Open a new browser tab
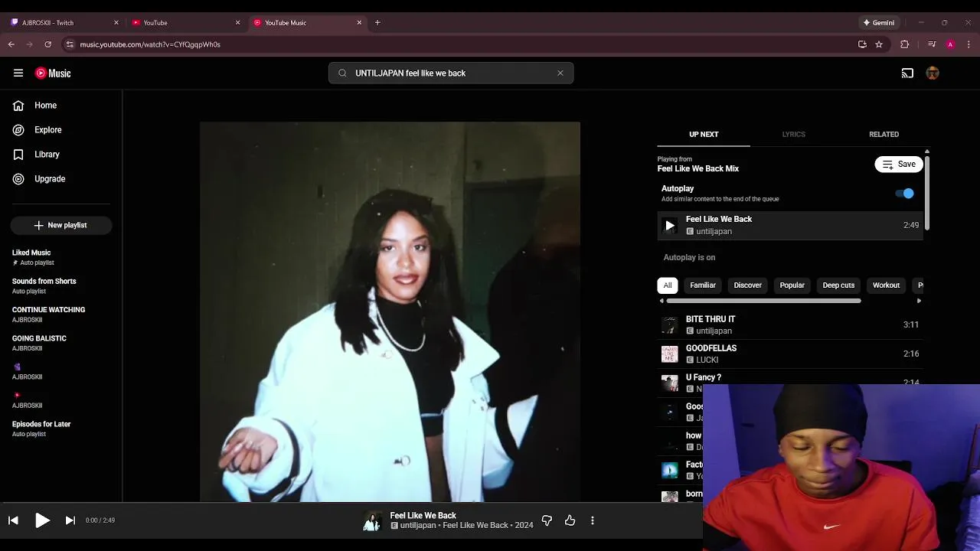Screen dimensions: 980x551 [x=377, y=23]
